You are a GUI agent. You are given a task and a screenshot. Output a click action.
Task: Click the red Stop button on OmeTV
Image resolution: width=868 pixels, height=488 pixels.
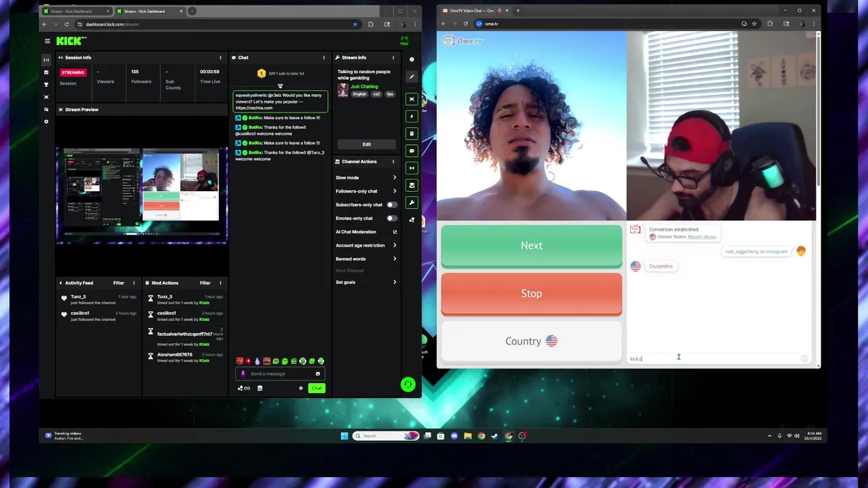(532, 294)
